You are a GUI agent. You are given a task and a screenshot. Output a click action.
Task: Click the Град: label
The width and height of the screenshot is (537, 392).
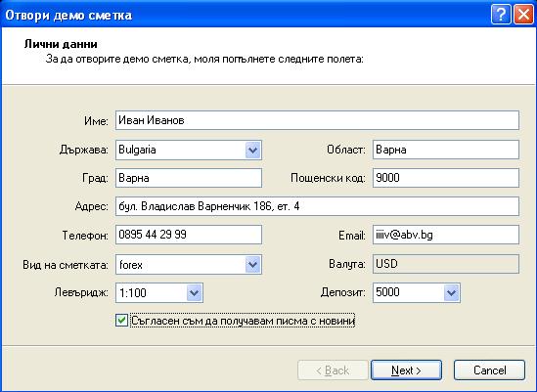coord(95,178)
